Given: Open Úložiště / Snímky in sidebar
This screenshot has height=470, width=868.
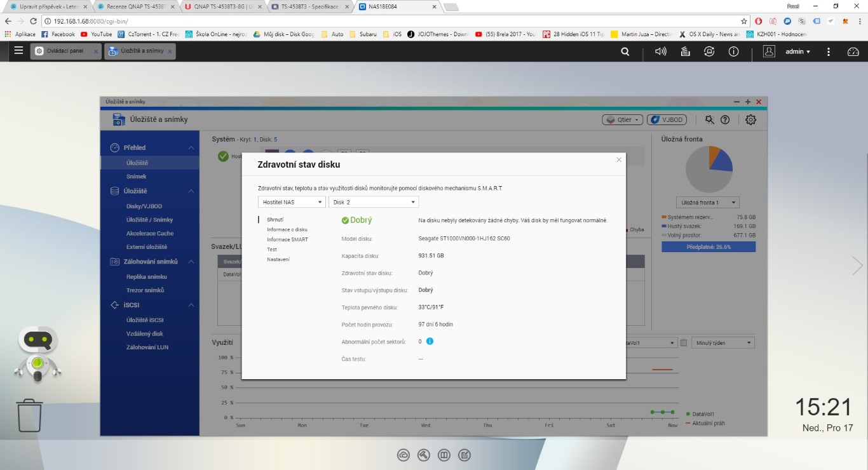Looking at the screenshot, I should point(149,220).
